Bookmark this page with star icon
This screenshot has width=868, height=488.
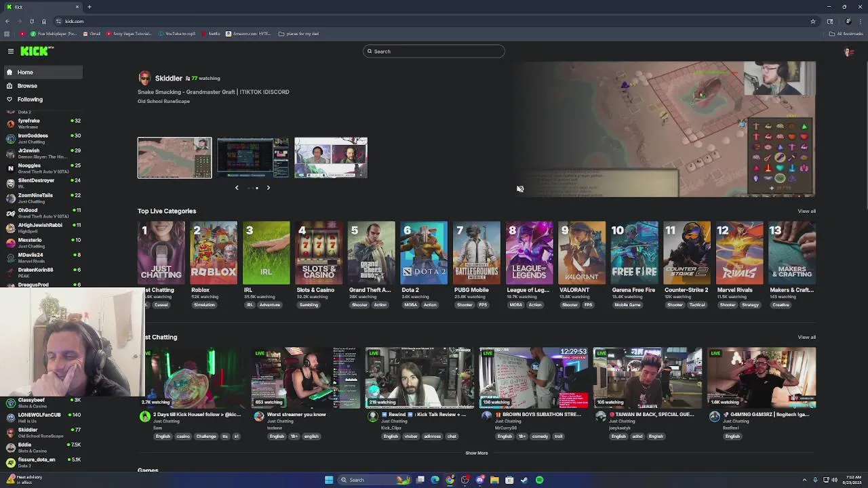[x=812, y=21]
